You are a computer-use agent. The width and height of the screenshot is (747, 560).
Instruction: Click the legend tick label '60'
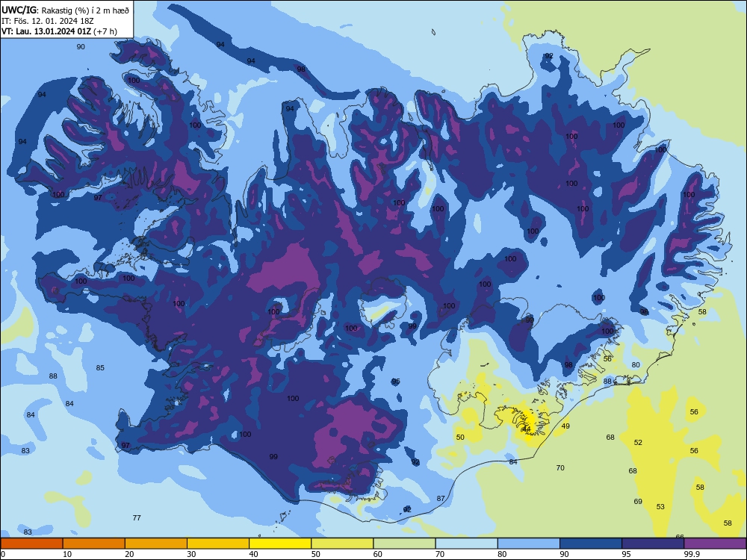(378, 554)
